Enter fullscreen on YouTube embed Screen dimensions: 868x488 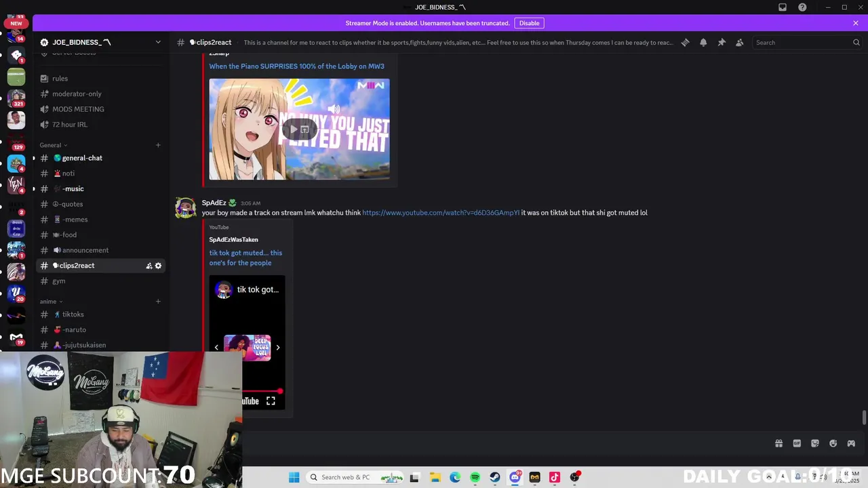pyautogui.click(x=271, y=401)
